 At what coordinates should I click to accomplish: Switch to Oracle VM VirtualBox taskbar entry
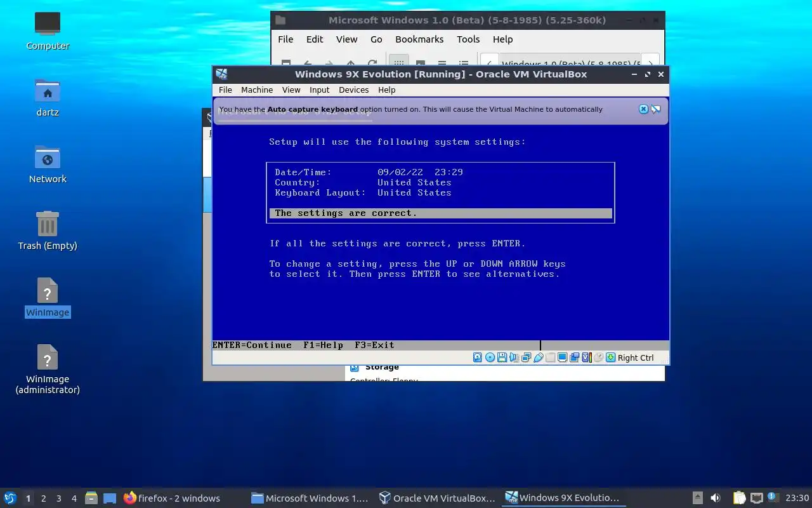coord(437,498)
